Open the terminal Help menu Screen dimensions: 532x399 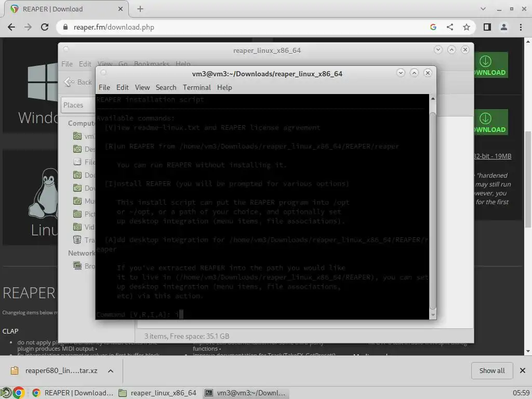click(224, 87)
